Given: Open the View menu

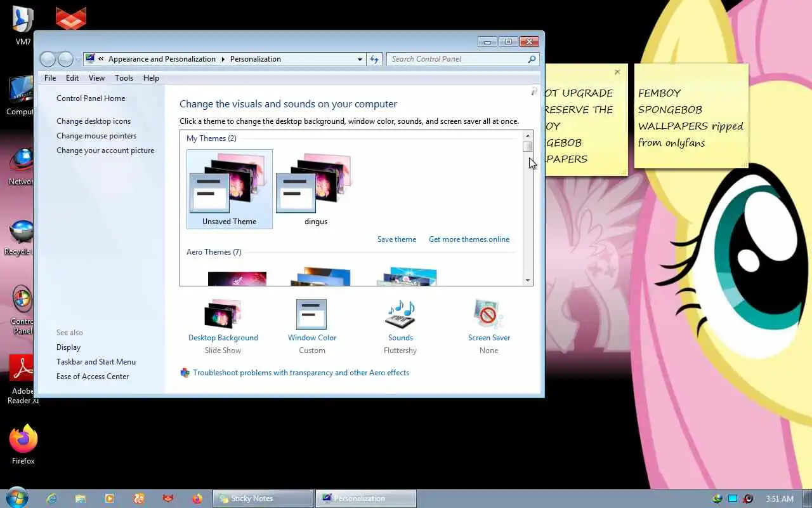Looking at the screenshot, I should point(96,78).
